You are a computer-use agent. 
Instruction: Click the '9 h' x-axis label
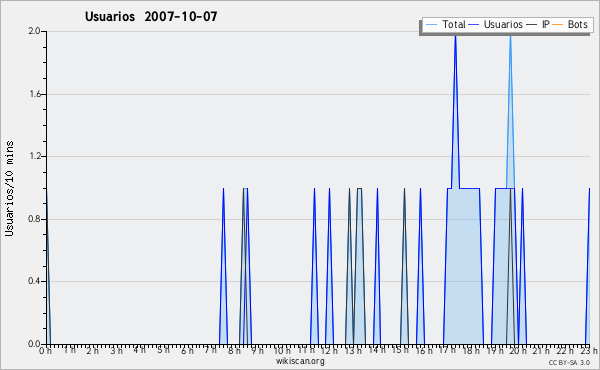pos(258,350)
